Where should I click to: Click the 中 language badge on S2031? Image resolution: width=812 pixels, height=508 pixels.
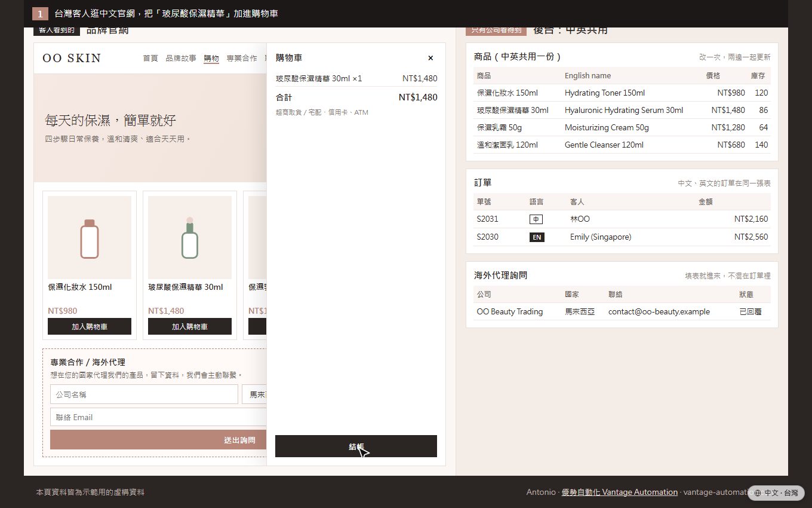[536, 219]
